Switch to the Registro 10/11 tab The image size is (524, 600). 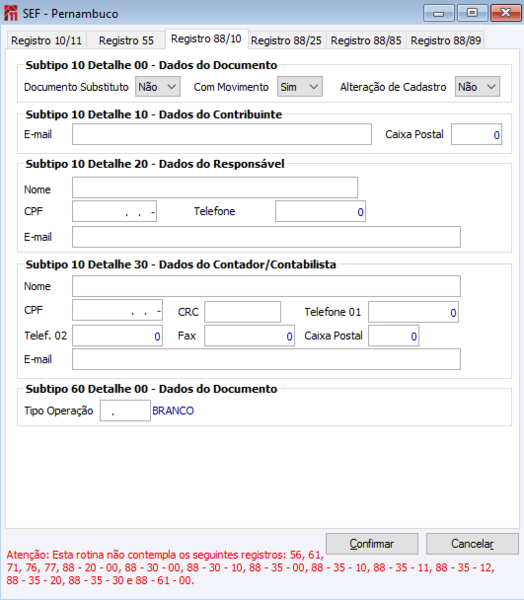(x=46, y=41)
